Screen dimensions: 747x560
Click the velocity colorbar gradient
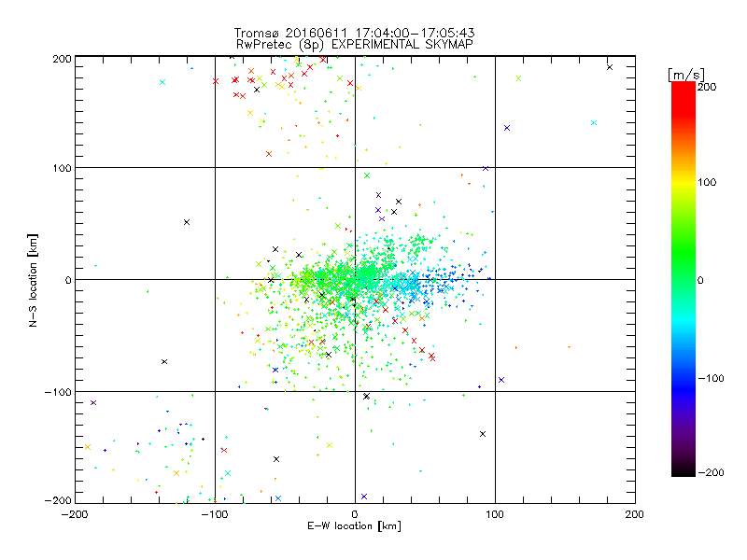coord(684,279)
